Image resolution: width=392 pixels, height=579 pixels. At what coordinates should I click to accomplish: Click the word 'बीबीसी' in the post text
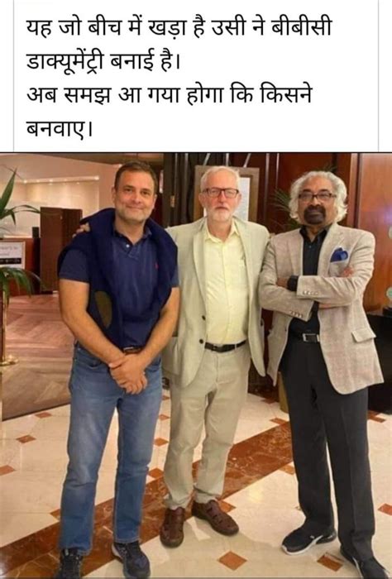click(x=302, y=27)
